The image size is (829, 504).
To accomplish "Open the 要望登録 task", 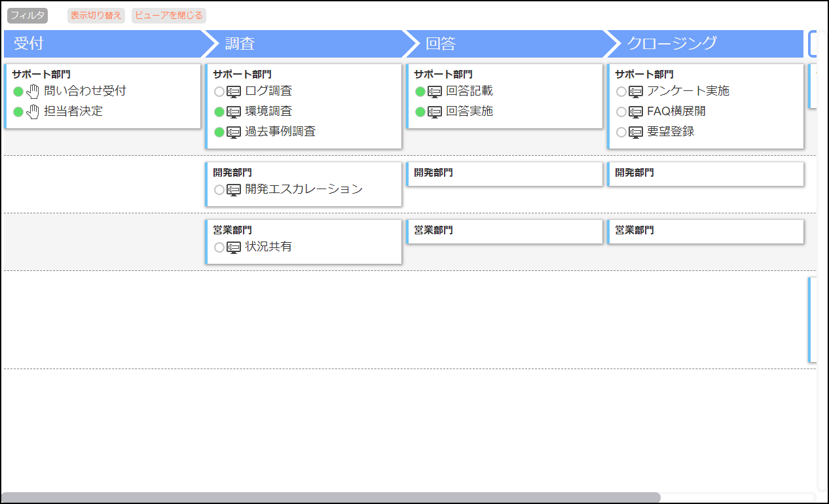I will pos(671,132).
